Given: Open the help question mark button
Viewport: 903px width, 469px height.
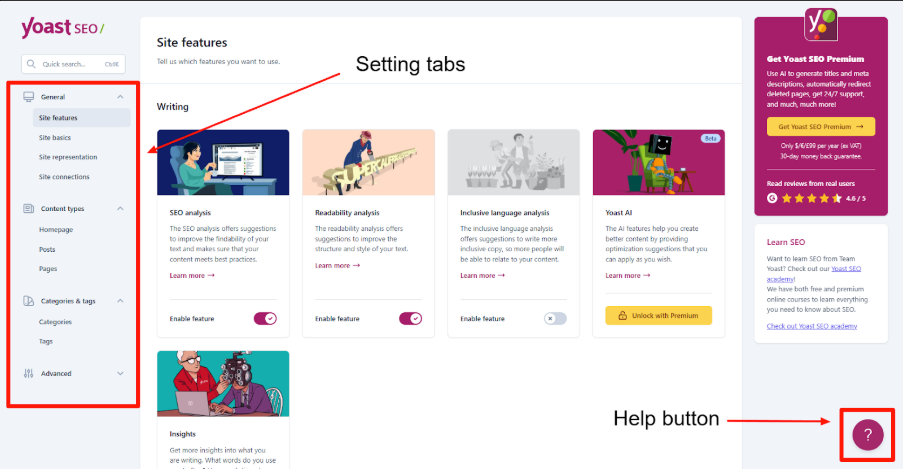Looking at the screenshot, I should 868,435.
